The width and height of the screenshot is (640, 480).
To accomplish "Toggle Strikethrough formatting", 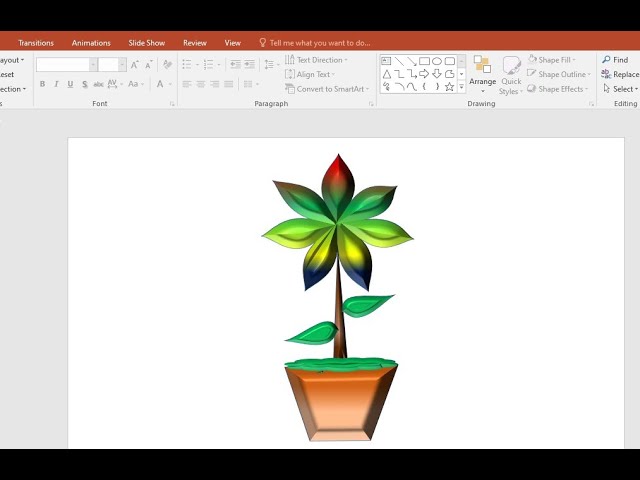I will 98,84.
